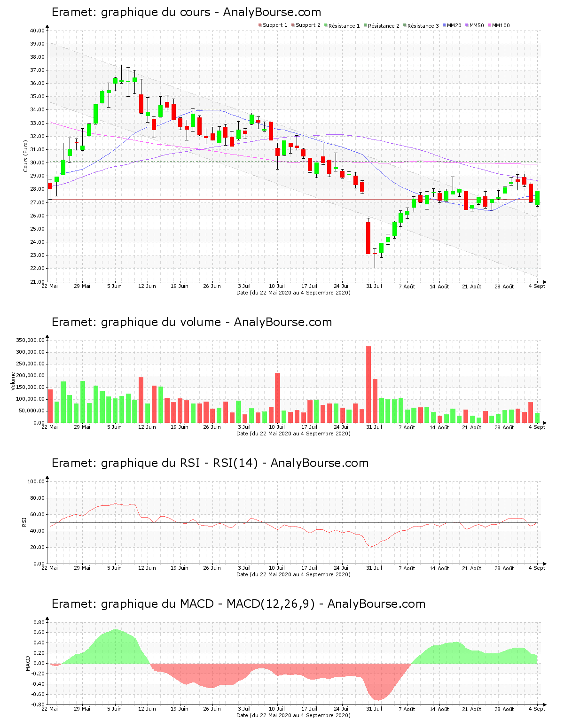Click the 22.00 value on price axis
This screenshot has width=564, height=728.
[37, 269]
